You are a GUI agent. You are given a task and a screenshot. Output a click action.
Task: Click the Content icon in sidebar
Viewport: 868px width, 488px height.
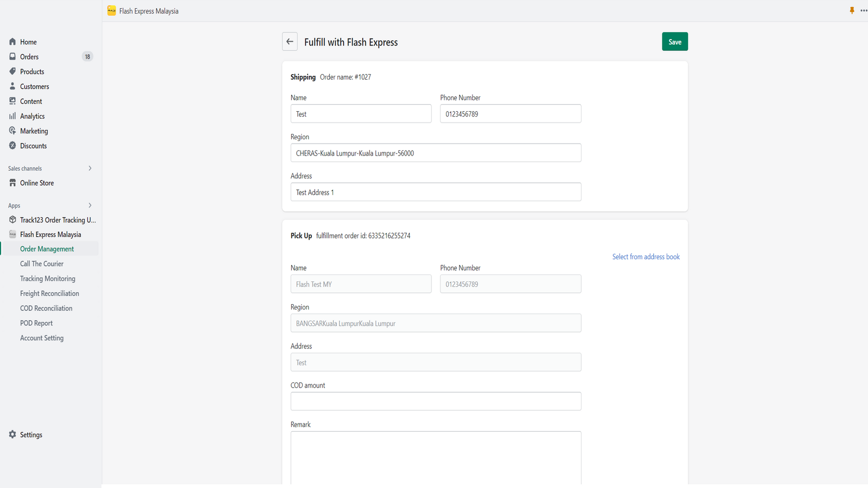pyautogui.click(x=12, y=101)
